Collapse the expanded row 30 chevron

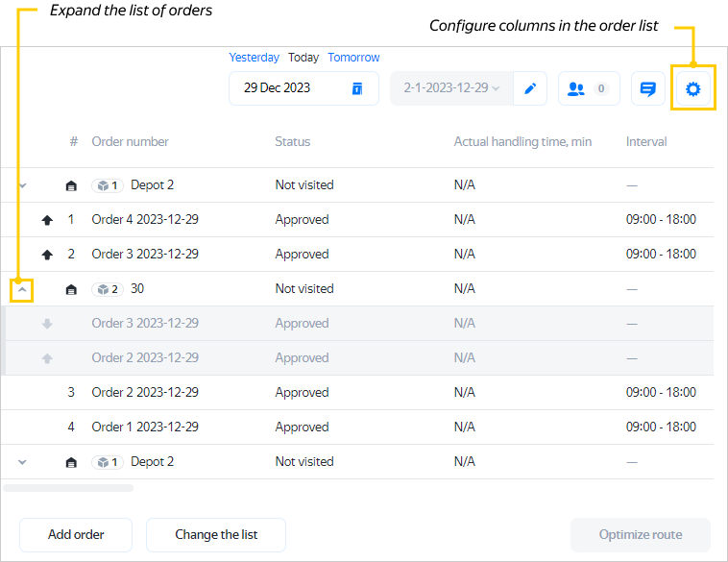[22, 289]
